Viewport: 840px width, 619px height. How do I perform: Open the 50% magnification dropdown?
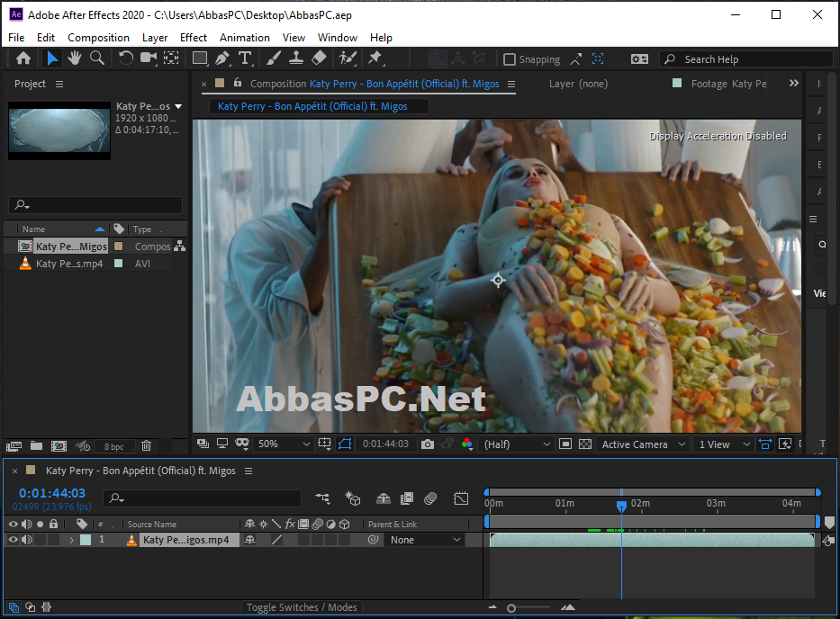tap(284, 444)
